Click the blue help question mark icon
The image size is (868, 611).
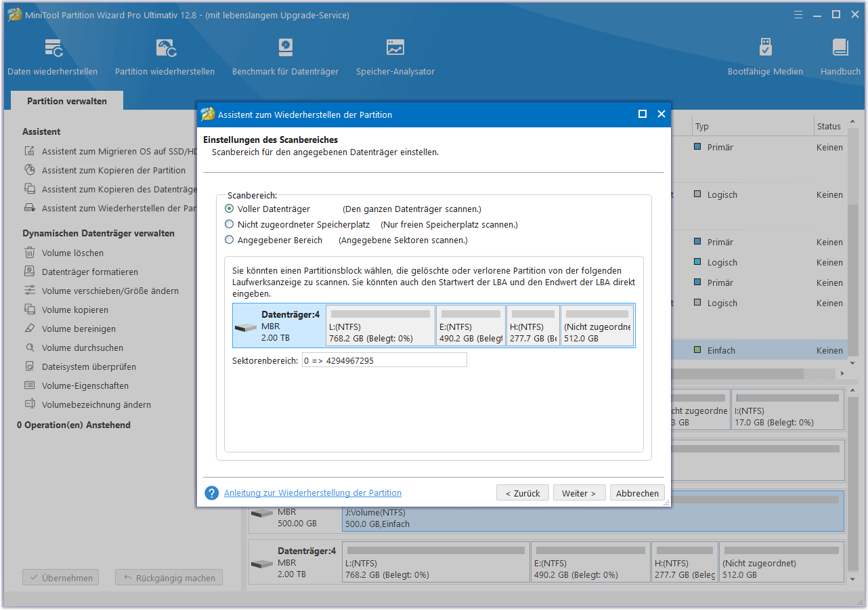click(212, 493)
